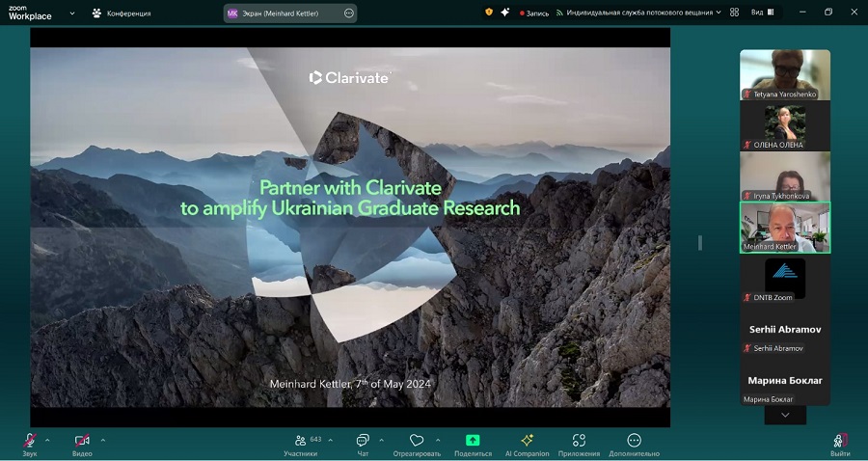Viewport: 868px width, 461px height.
Task: Expand audio options arrow beside Звук
Action: pos(47,441)
